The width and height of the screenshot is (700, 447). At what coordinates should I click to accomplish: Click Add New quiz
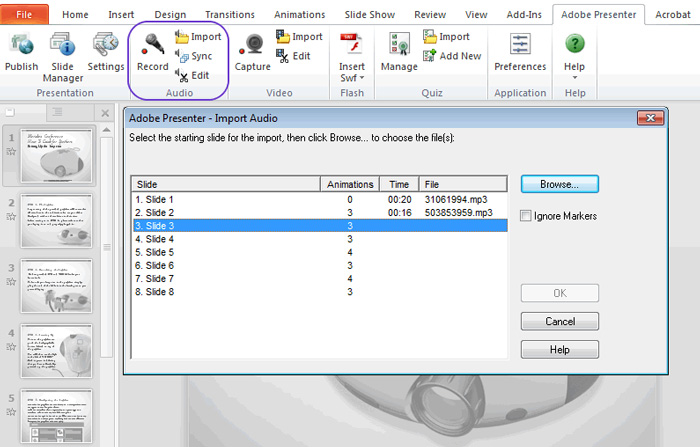tap(452, 56)
